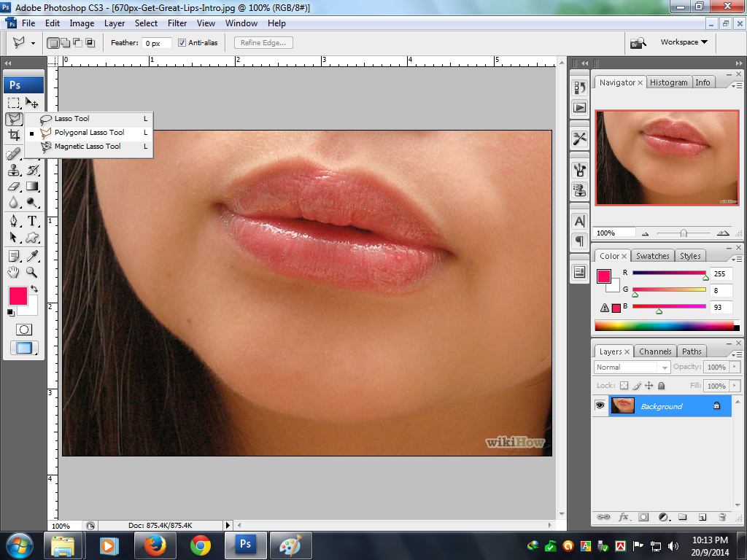The width and height of the screenshot is (747, 560).
Task: Switch to the Channels tab
Action: 655,351
